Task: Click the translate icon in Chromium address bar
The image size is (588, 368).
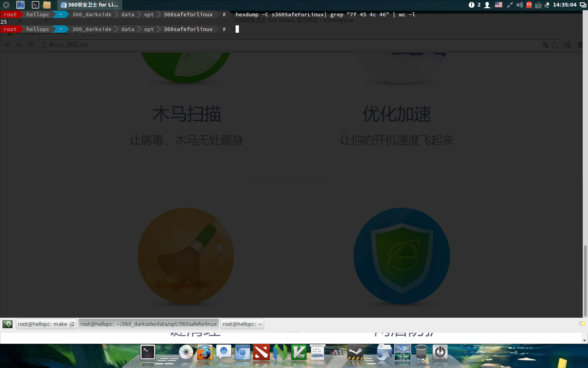Action: click(x=546, y=45)
